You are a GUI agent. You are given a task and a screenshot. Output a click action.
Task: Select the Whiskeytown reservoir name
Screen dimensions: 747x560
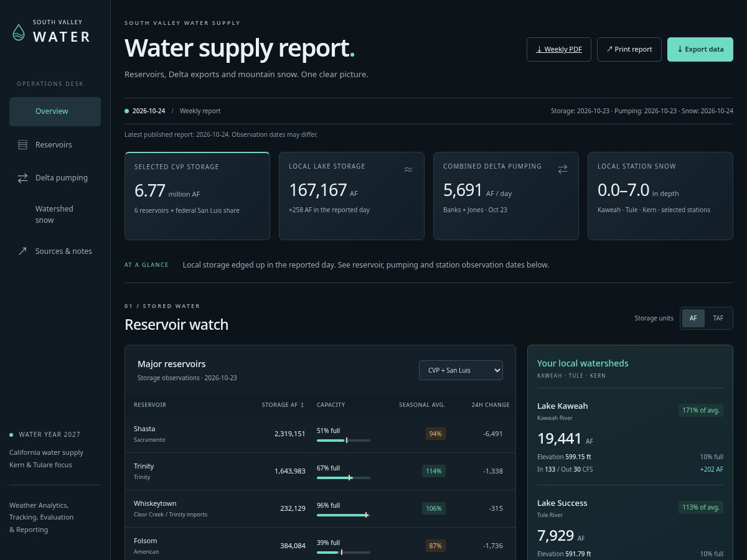point(155,503)
